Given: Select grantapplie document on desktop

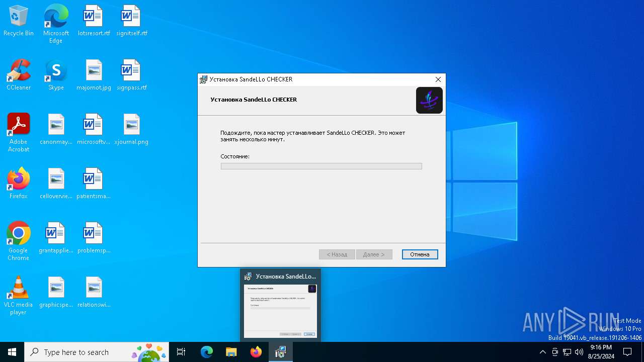Looking at the screenshot, I should pyautogui.click(x=56, y=238).
